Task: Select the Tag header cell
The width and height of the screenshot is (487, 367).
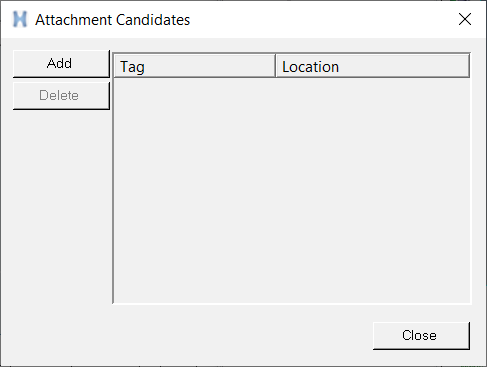Action: coord(195,66)
